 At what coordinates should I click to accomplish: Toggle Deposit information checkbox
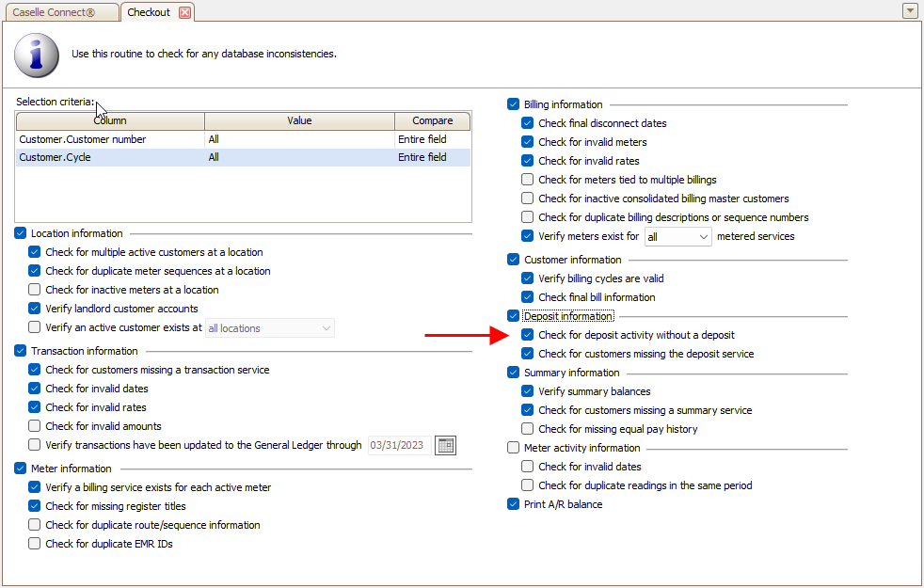[x=513, y=316]
